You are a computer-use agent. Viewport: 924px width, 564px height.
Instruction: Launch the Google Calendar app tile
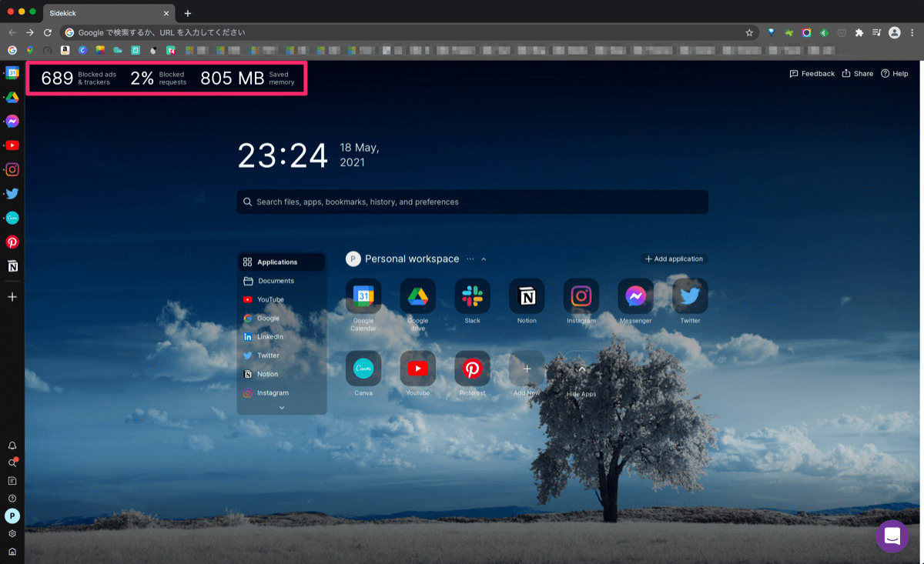[363, 296]
